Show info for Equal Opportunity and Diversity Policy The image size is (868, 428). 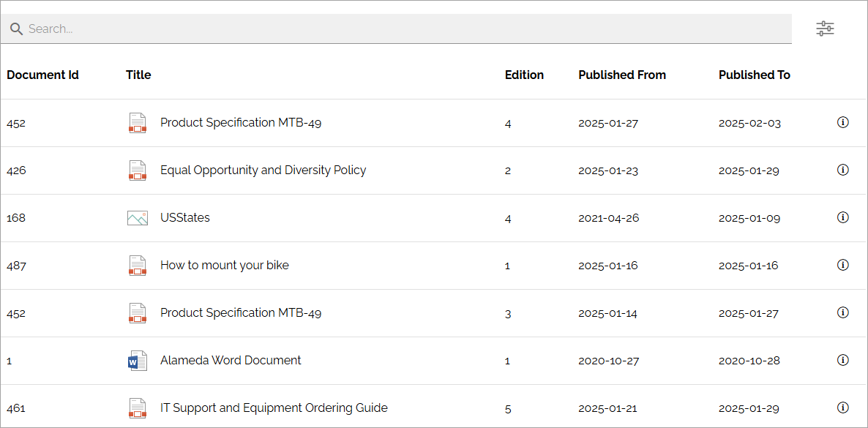pos(842,170)
